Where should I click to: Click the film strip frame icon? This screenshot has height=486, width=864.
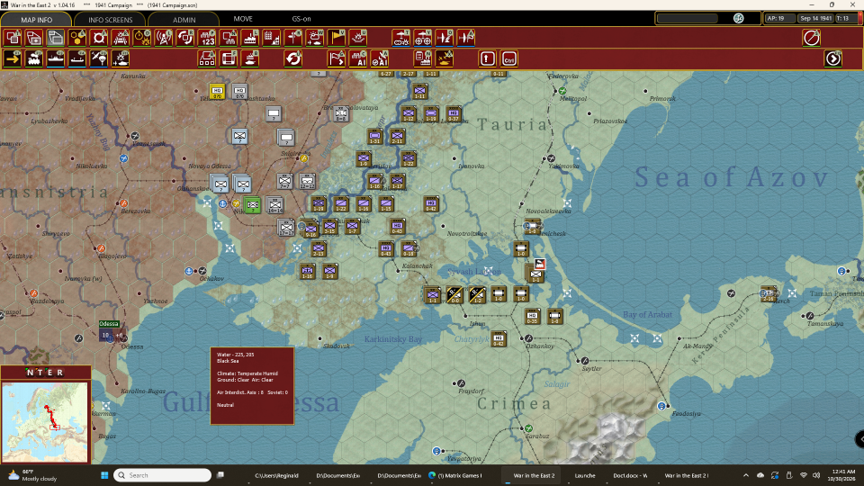pyautogui.click(x=229, y=58)
